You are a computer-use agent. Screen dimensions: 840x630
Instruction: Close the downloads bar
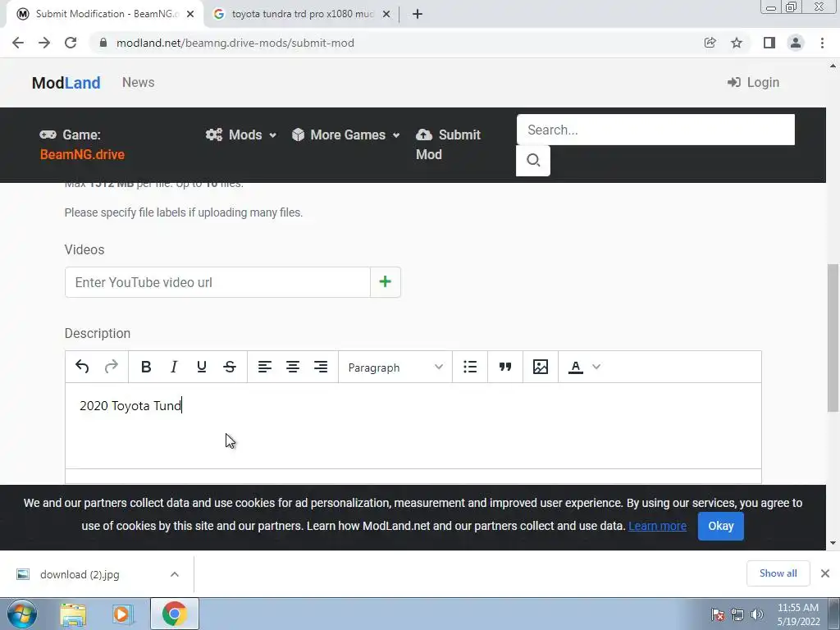(x=825, y=573)
